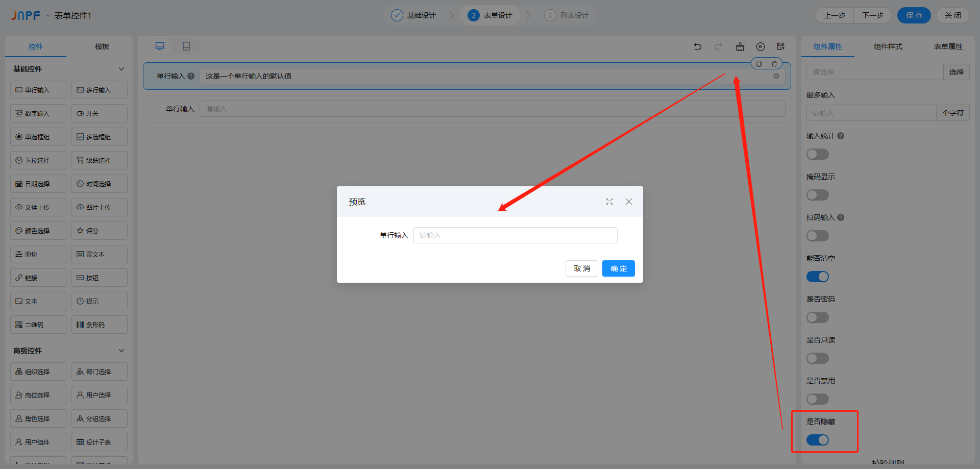This screenshot has height=469, width=980.
Task: Choose the 滑块 slider control
Action: (38, 254)
